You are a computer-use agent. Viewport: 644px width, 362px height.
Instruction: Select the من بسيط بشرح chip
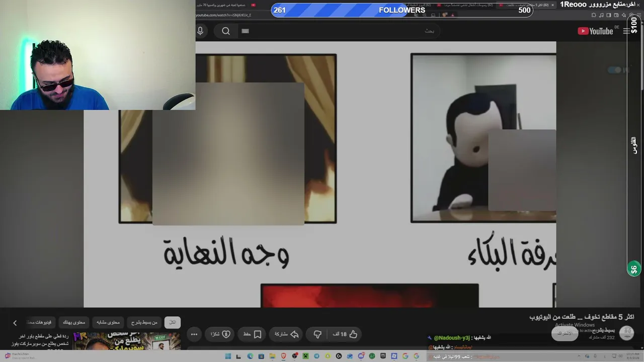tap(144, 322)
